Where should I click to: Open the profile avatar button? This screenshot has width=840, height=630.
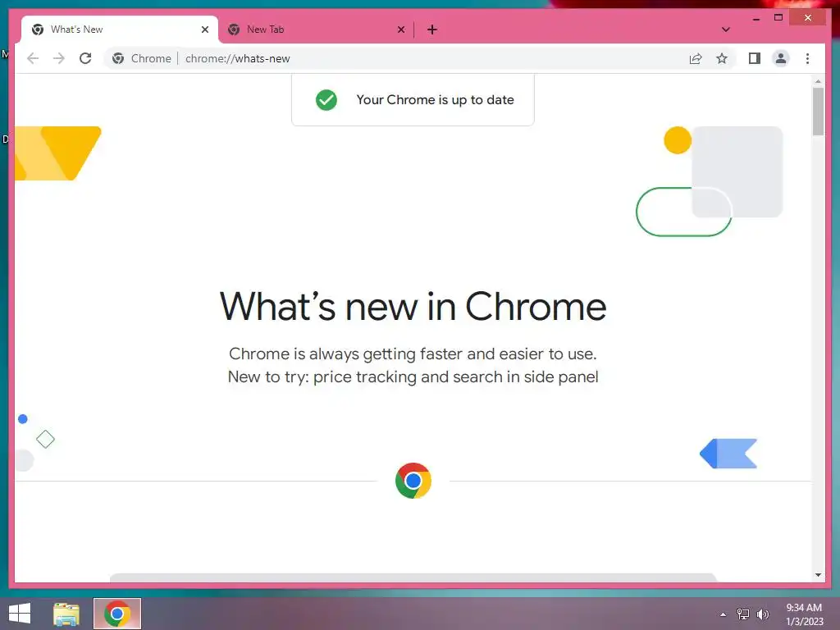[781, 58]
